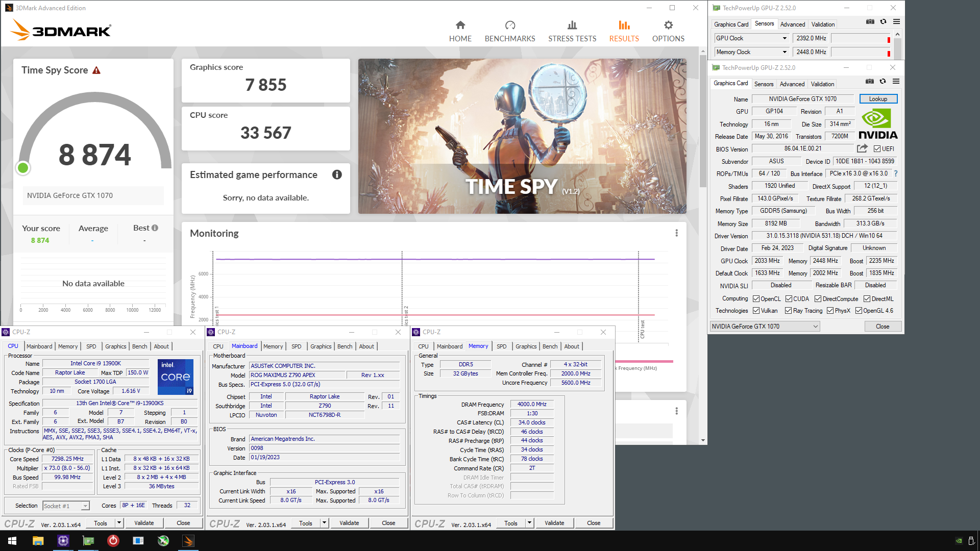The width and height of the screenshot is (980, 551).
Task: Open Socket #1 selection dropdown in CPU-Z
Action: tap(66, 506)
